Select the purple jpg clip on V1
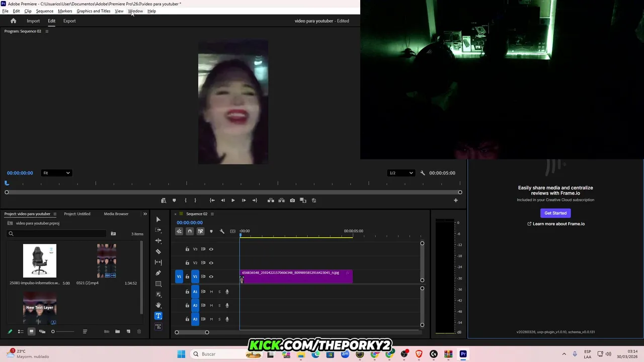The height and width of the screenshot is (362, 644). click(x=296, y=276)
